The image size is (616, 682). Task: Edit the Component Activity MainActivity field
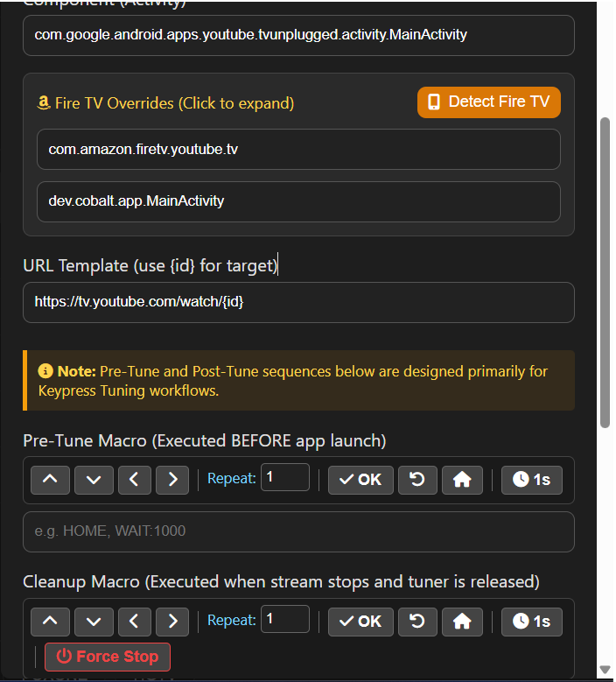(298, 35)
